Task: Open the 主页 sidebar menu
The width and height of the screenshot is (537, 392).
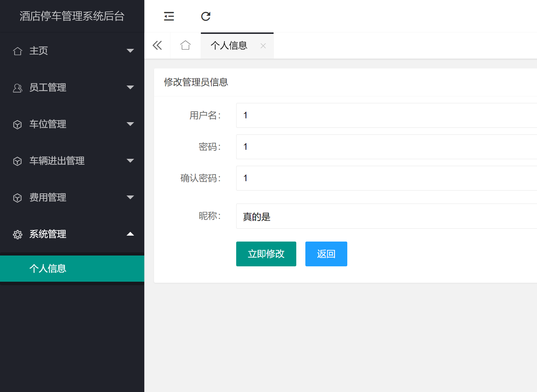Action: [72, 51]
